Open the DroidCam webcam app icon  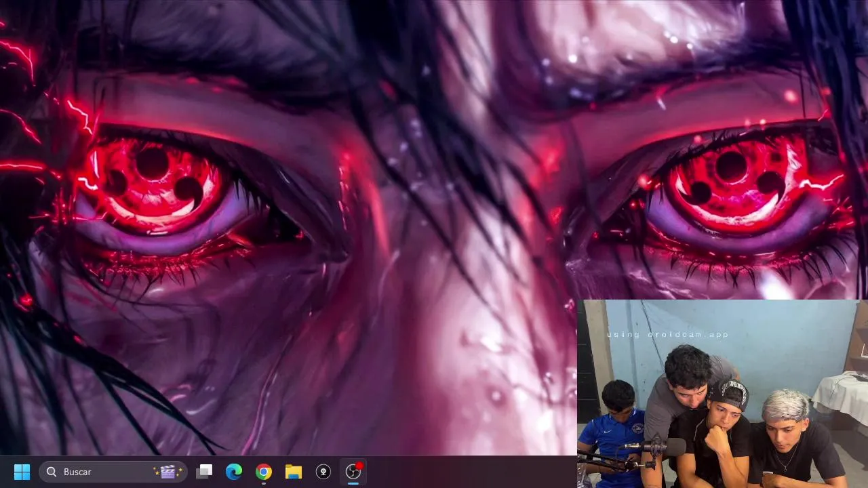point(323,472)
